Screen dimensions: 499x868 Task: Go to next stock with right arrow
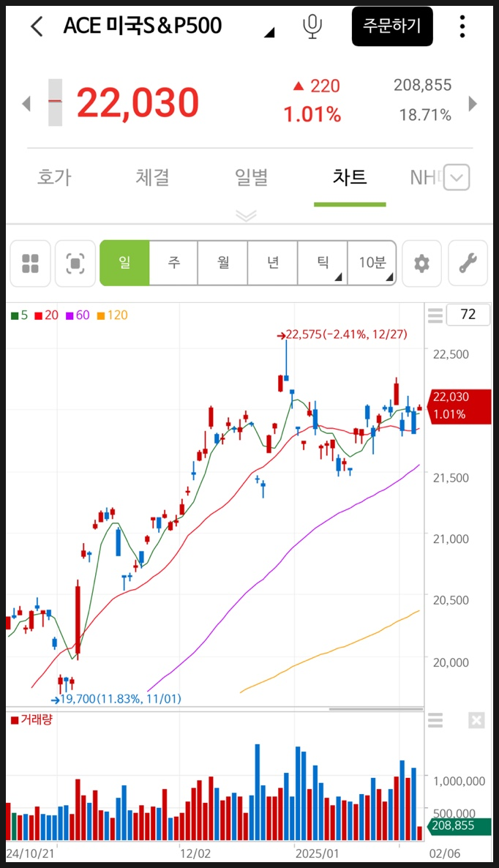tap(473, 104)
